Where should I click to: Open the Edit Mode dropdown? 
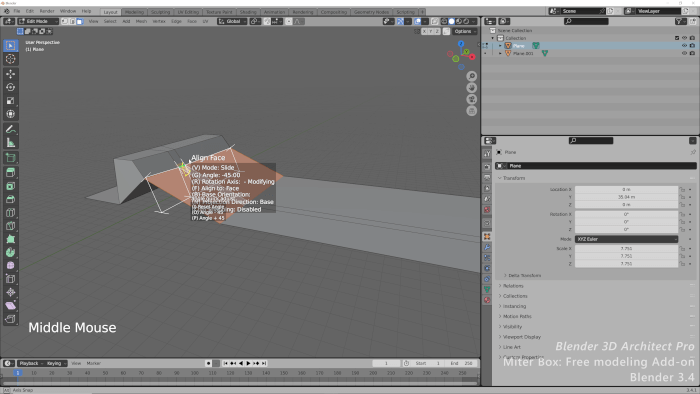click(x=38, y=21)
